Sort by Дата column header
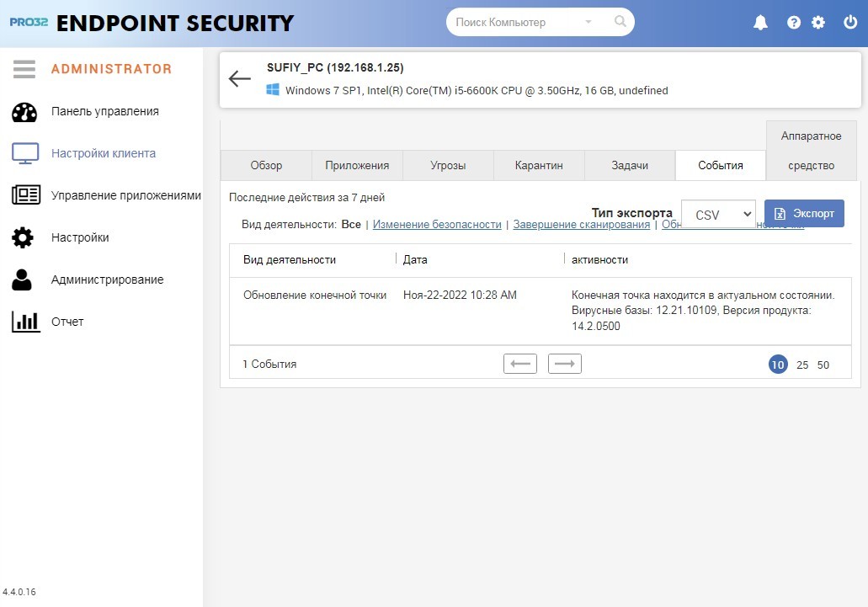The height and width of the screenshot is (607, 868). pos(414,259)
